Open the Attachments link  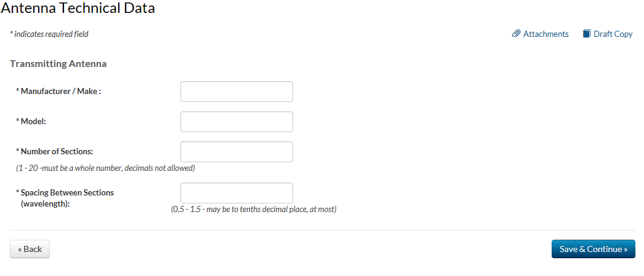coord(545,34)
